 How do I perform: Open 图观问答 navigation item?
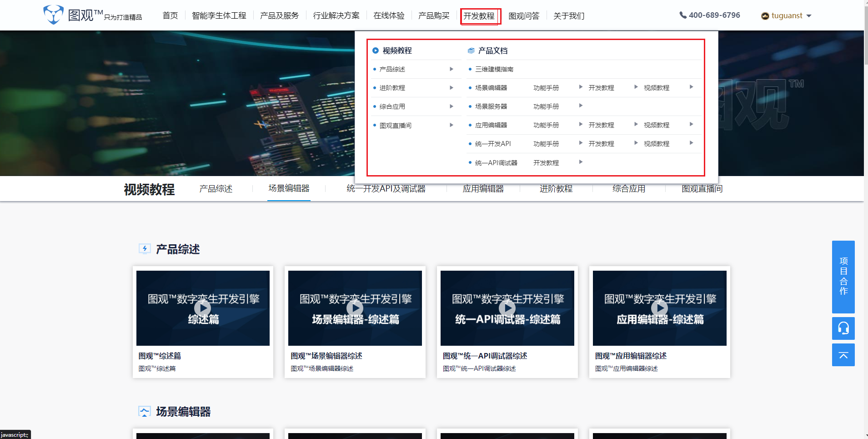(524, 16)
